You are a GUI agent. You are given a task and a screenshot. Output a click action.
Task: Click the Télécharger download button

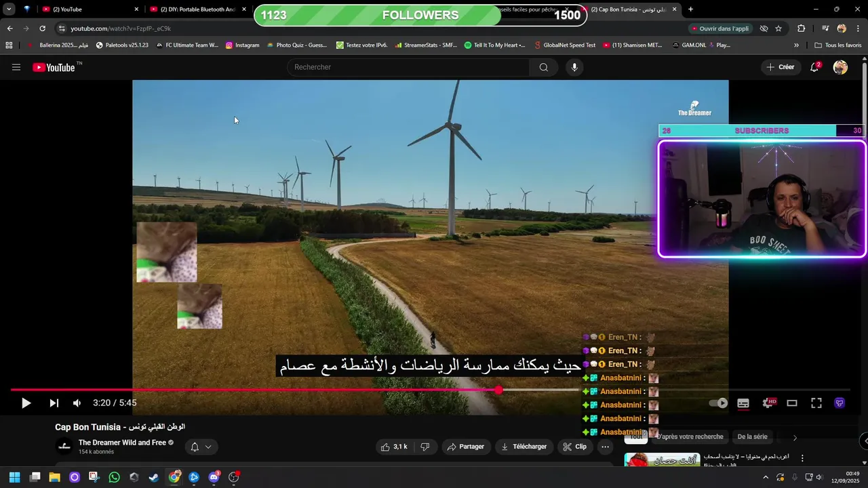pos(524,447)
